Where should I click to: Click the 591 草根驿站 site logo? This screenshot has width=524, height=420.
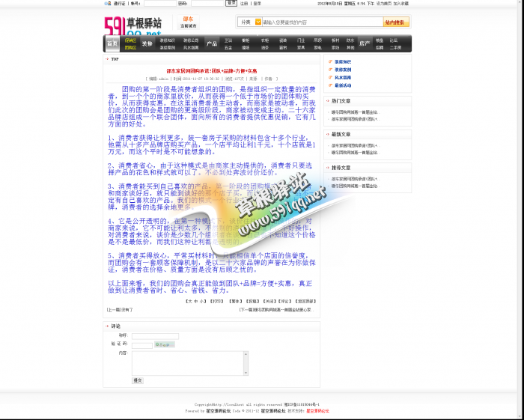click(x=133, y=25)
